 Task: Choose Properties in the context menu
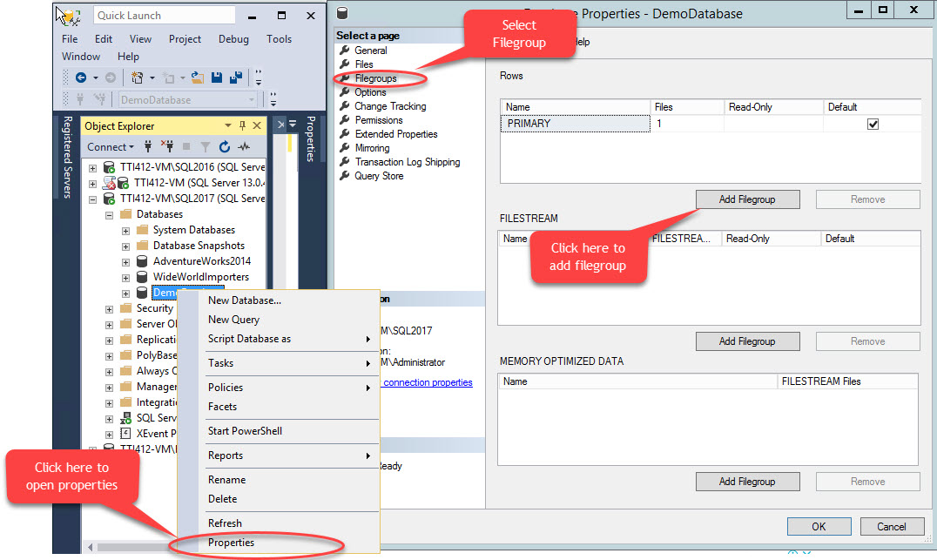(232, 542)
